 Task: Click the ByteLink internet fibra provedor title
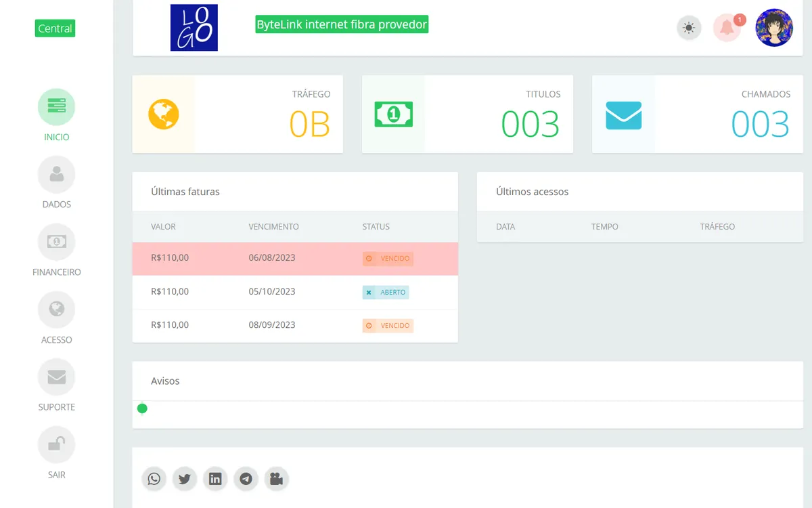point(342,24)
